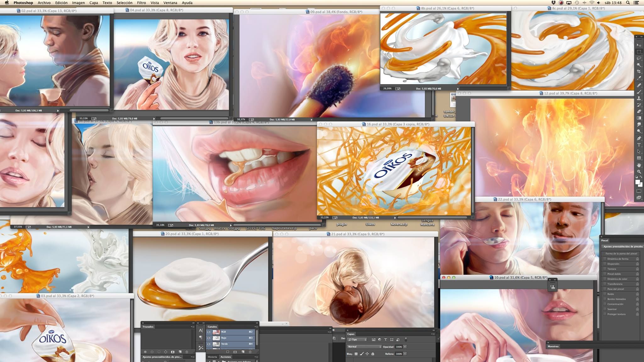644x362 pixels.
Task: Open the Paragraph panel icon
Action: click(201, 337)
